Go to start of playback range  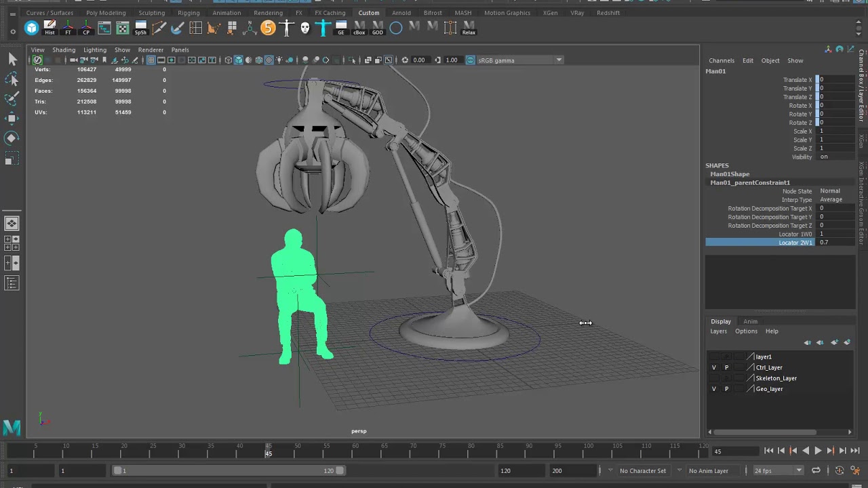(769, 451)
